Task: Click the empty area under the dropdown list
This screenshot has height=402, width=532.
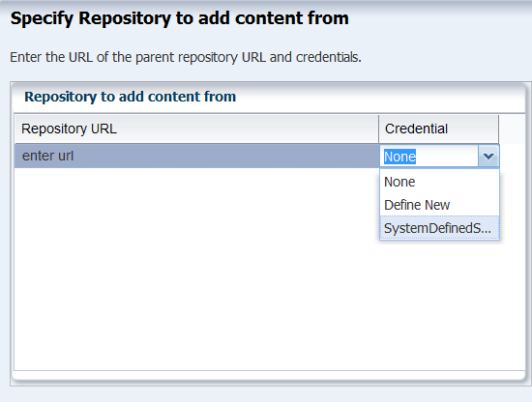Action: pos(439,305)
